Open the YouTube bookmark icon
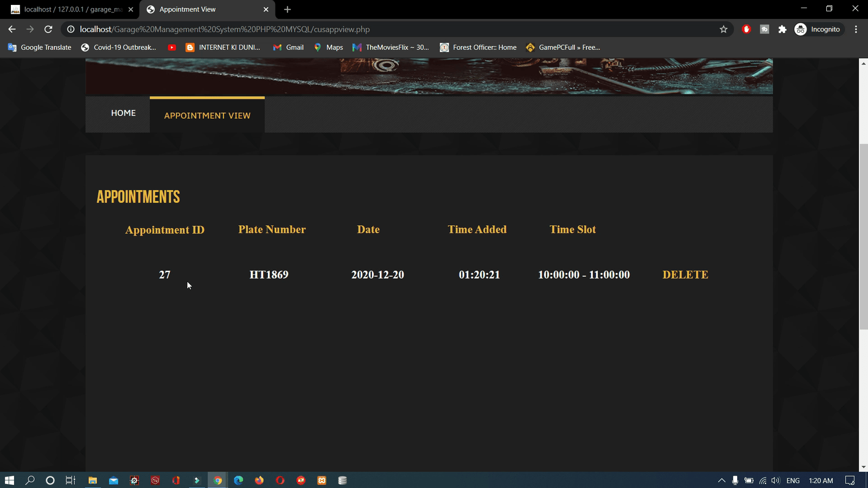 172,47
